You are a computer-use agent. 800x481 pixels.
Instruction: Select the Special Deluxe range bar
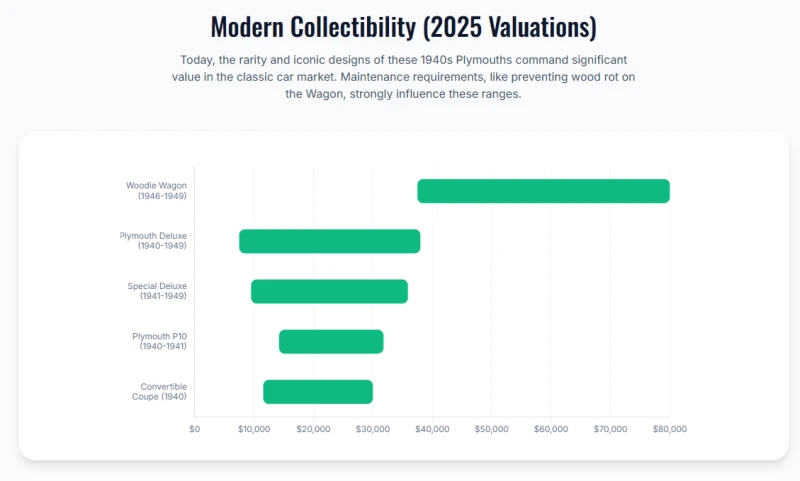point(329,291)
